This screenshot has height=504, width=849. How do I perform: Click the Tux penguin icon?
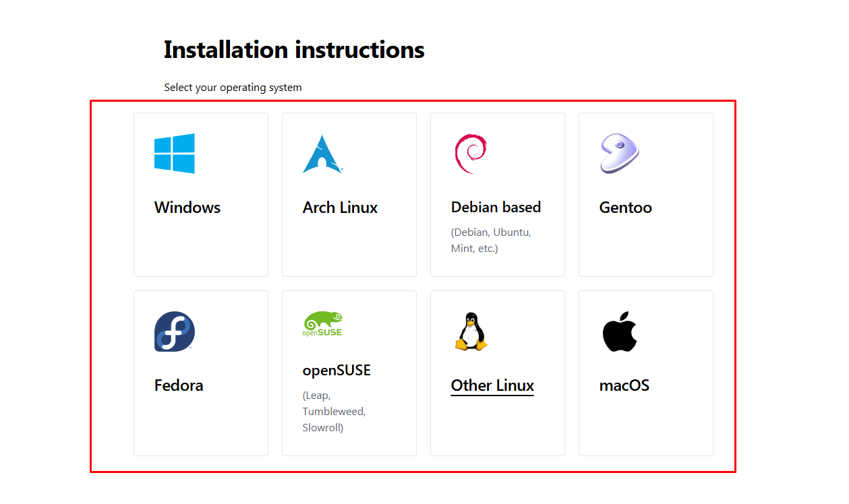471,332
